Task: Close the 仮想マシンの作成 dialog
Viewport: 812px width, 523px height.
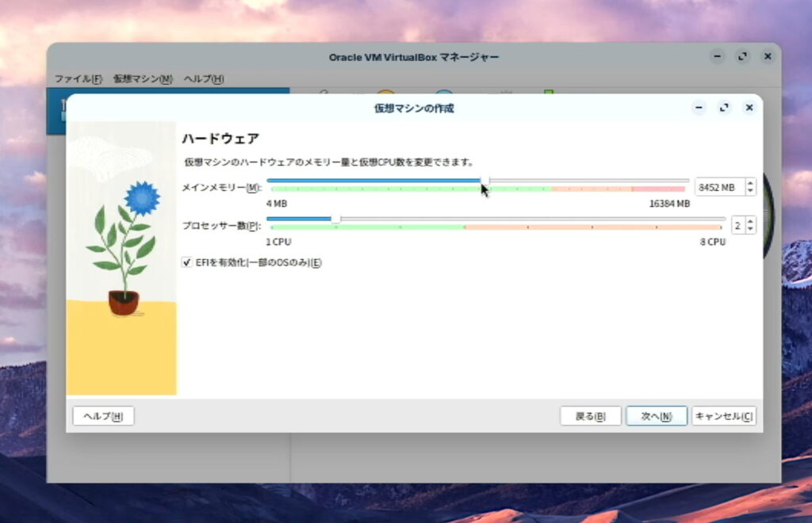Action: 749,108
